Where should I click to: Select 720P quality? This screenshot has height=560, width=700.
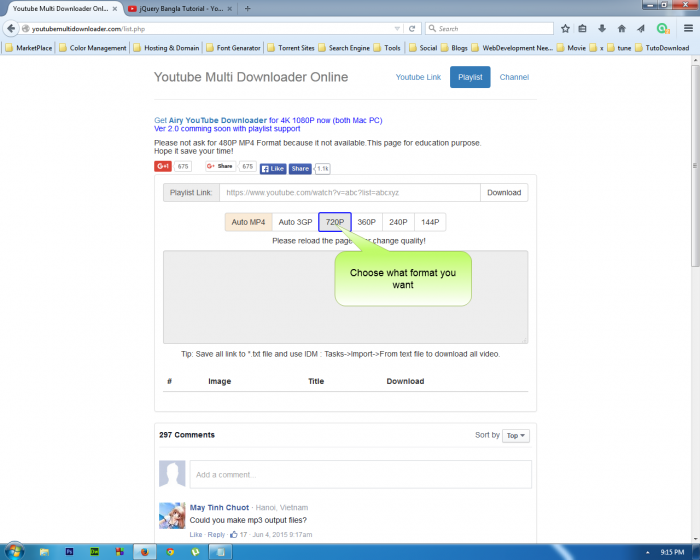click(335, 222)
